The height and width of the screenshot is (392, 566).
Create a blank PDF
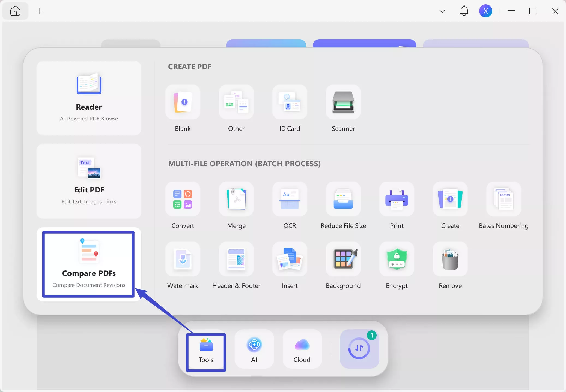pyautogui.click(x=183, y=102)
